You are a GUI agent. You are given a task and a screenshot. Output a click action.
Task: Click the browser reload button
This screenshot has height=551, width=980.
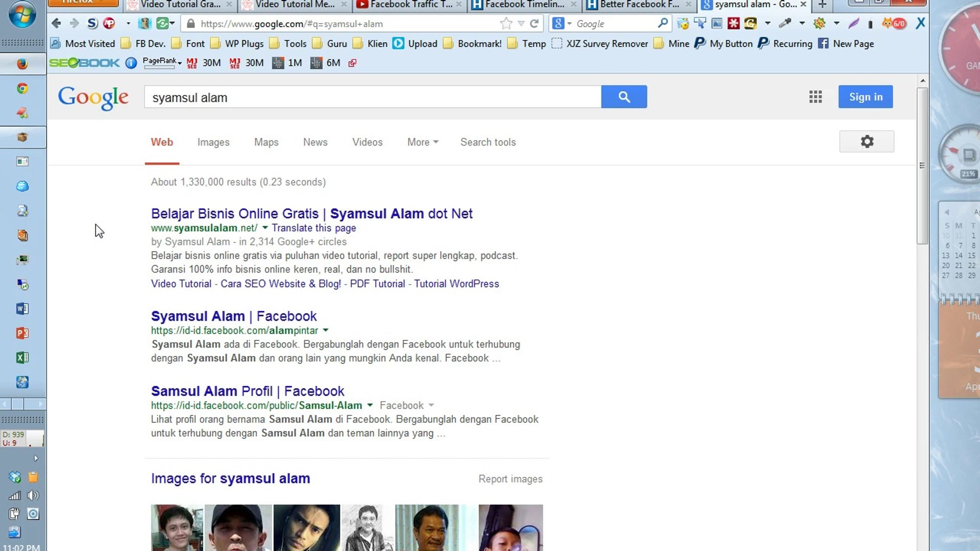534,23
